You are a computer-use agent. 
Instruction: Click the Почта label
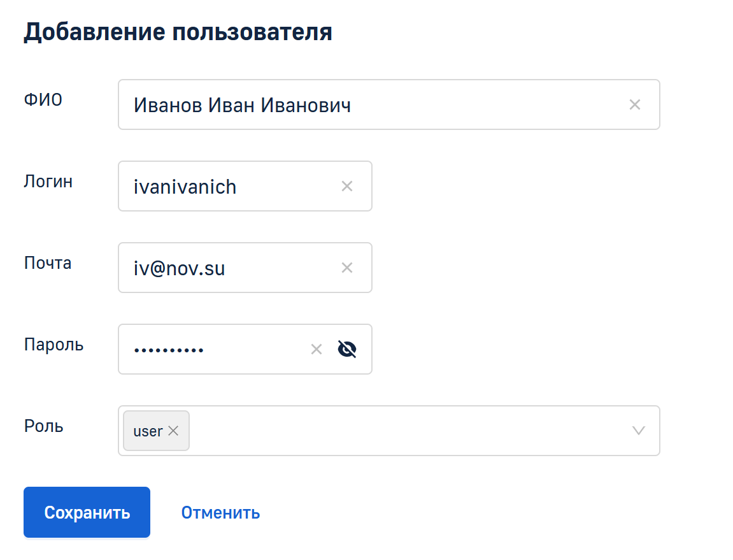(48, 263)
